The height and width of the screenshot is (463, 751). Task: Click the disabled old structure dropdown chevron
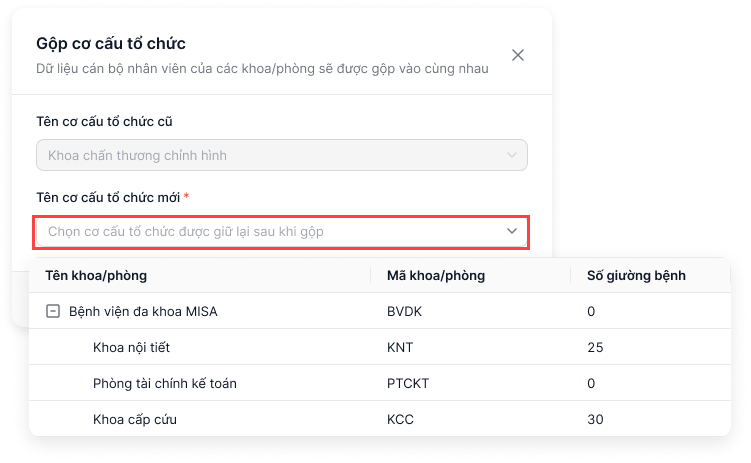tap(512, 155)
